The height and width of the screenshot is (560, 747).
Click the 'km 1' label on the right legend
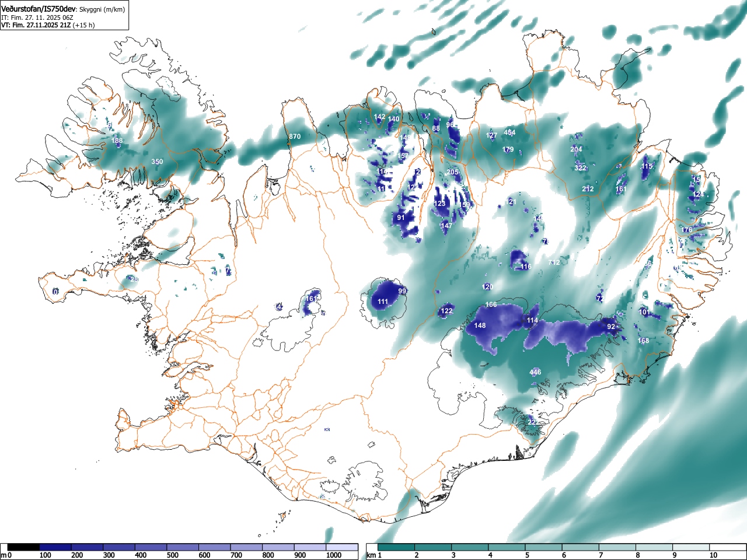point(373,555)
